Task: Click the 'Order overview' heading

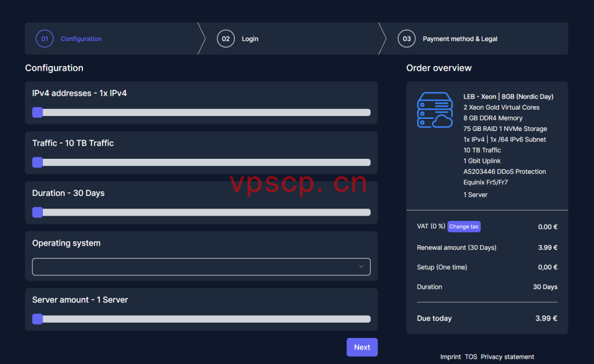Action: click(x=439, y=68)
